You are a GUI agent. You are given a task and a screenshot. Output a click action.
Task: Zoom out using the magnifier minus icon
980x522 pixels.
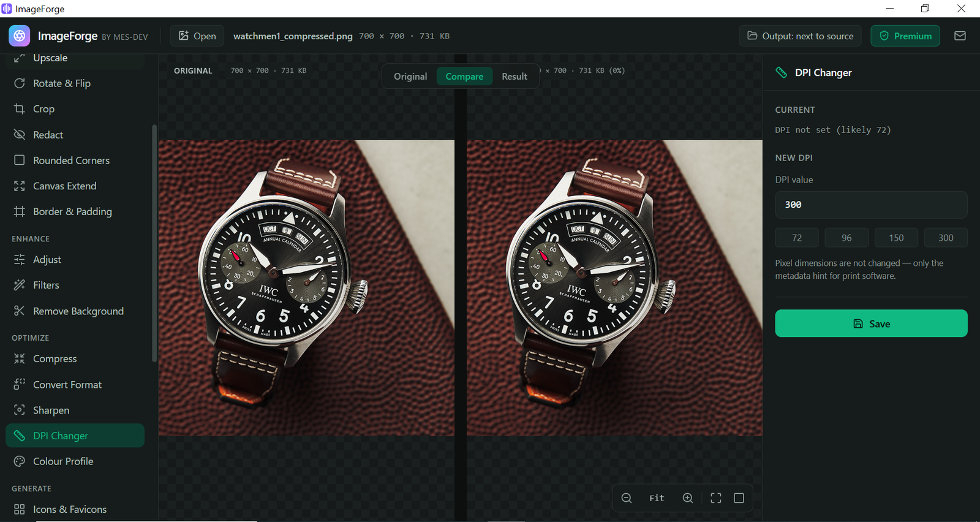tap(627, 498)
